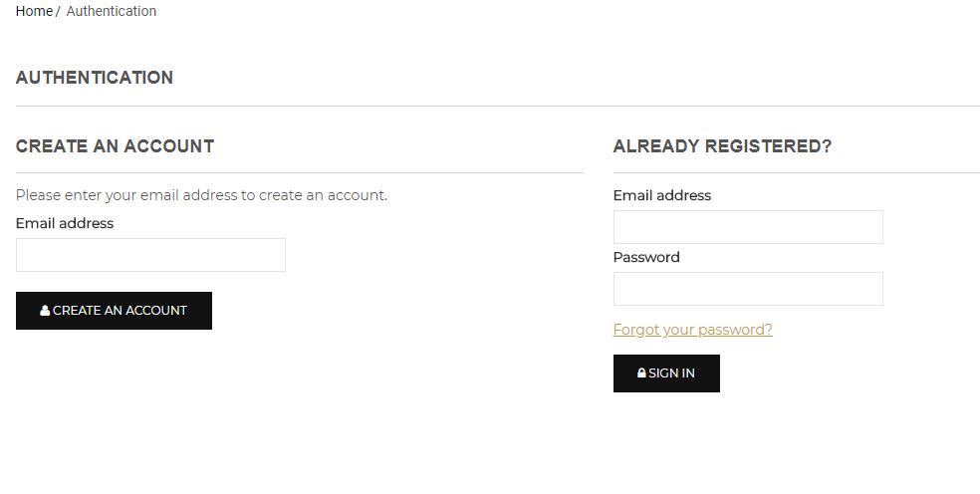Click Email address label in create account section
Viewport: 980px width, 494px height.
(x=65, y=223)
